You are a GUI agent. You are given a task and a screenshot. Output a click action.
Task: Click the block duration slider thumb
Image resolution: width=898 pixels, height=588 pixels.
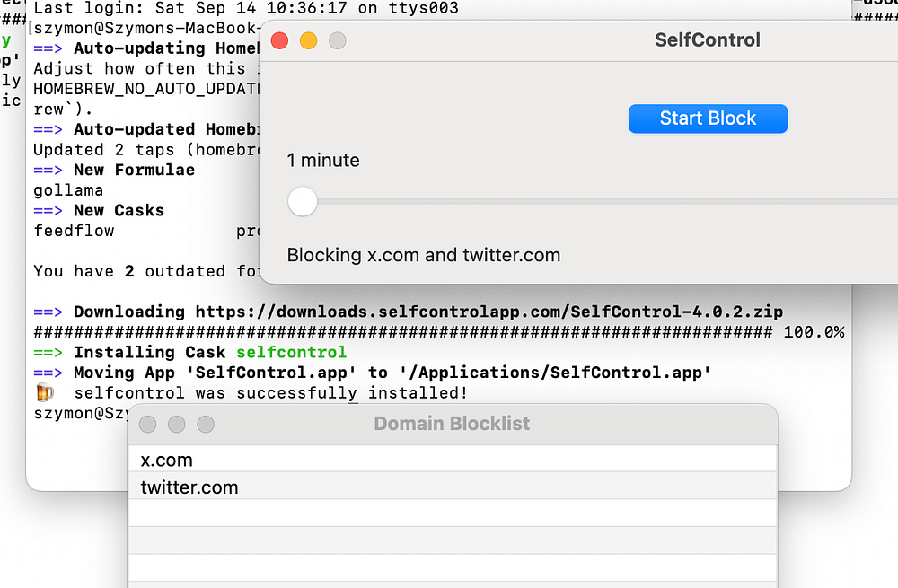click(303, 201)
